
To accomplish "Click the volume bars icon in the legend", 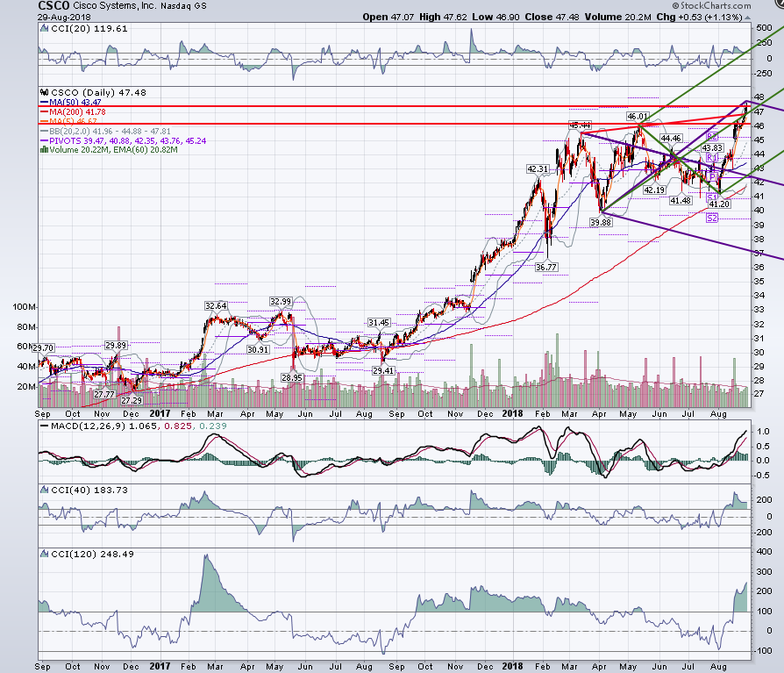I will (x=44, y=150).
